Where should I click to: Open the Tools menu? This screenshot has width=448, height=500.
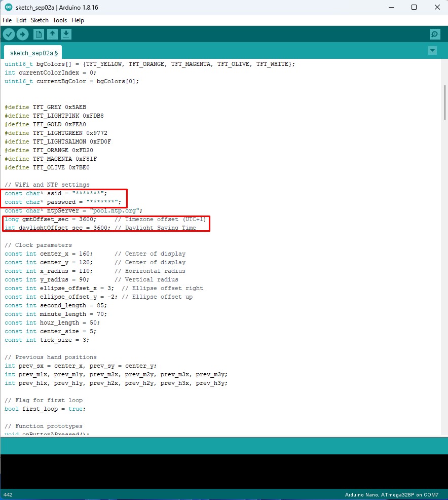[x=60, y=20]
